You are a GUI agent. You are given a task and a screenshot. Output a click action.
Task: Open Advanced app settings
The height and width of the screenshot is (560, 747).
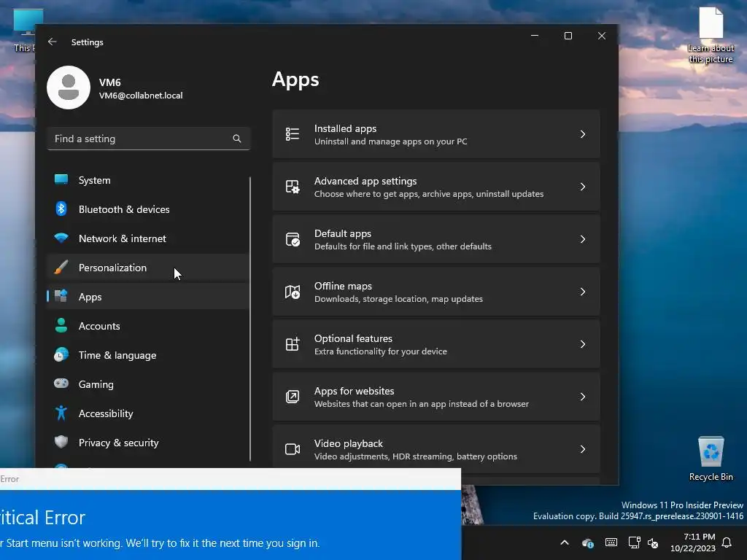pos(436,187)
